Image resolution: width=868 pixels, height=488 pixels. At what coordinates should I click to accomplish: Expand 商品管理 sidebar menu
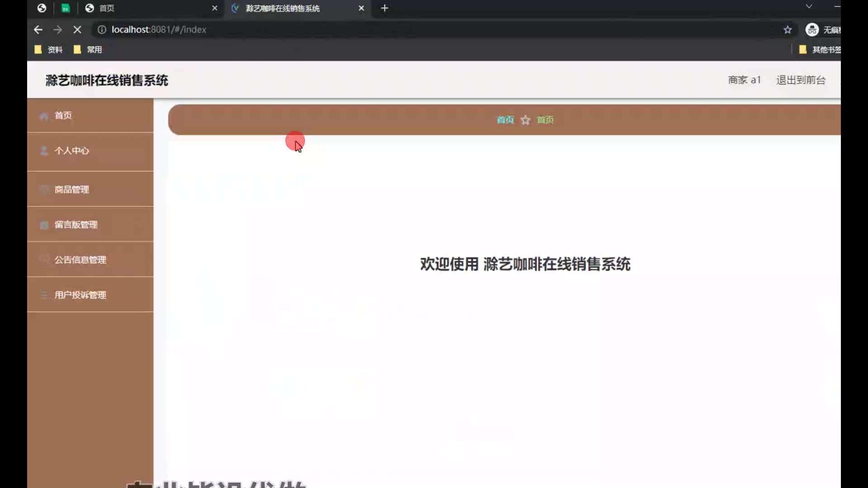pos(90,189)
